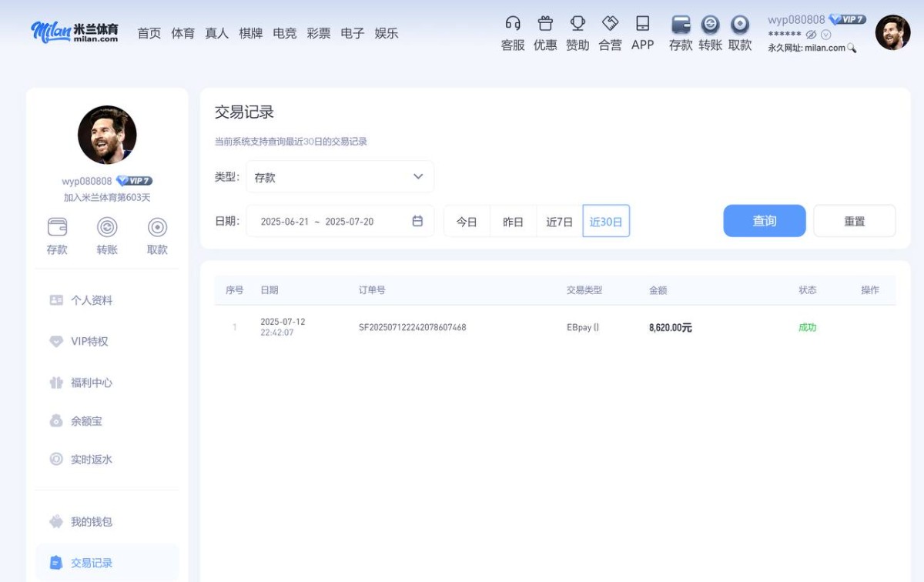Screen dimensions: 924x582
Task: Open the 类型 transaction type dropdown
Action: 339,176
